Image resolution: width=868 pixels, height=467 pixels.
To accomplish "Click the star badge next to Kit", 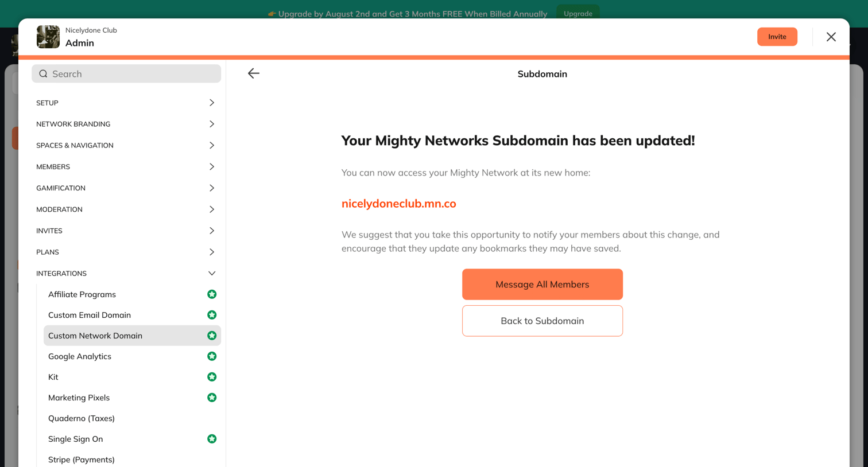I will (x=212, y=377).
